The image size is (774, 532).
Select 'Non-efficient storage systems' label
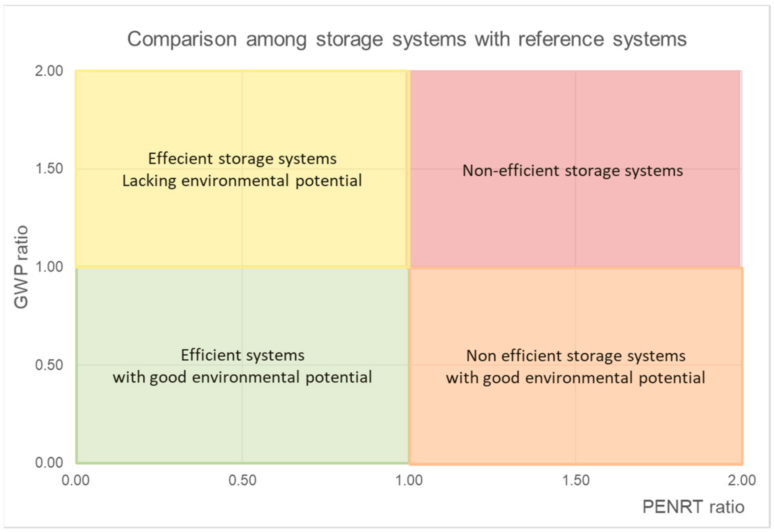coord(573,171)
